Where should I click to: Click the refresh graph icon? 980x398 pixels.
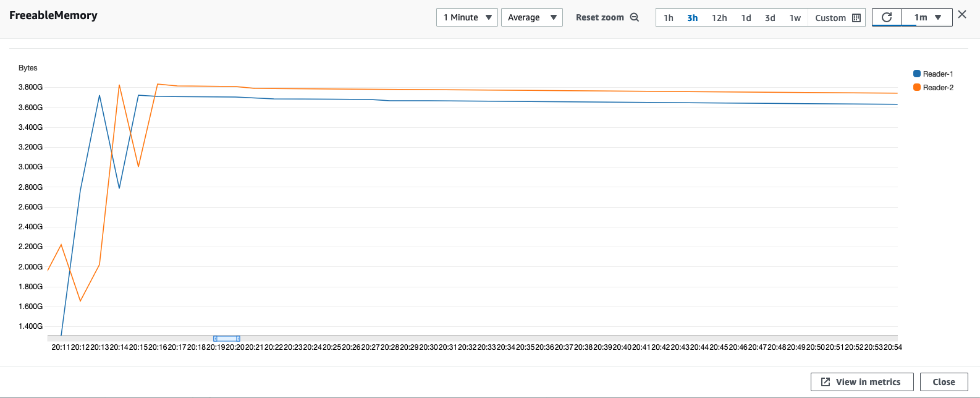(x=886, y=17)
